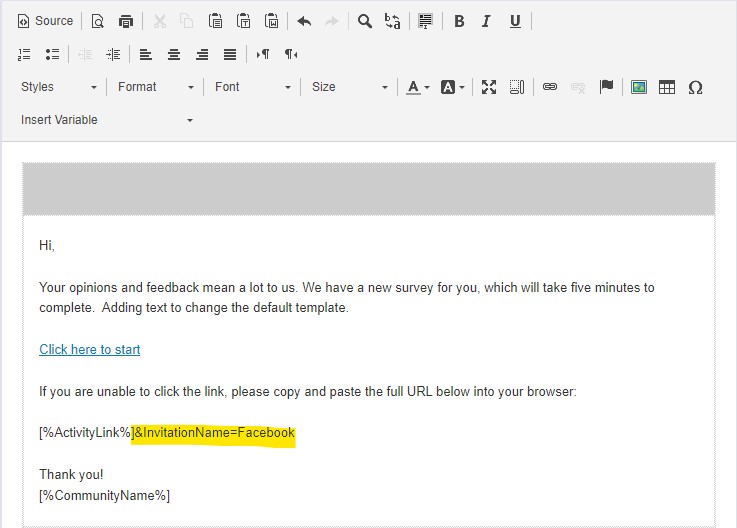Set text direction right to left

[291, 55]
